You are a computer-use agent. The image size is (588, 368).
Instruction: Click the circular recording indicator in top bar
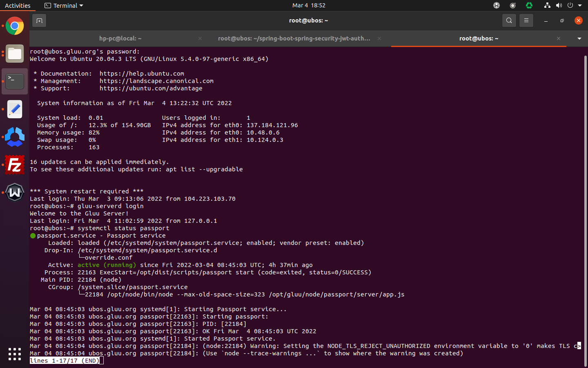(513, 5)
